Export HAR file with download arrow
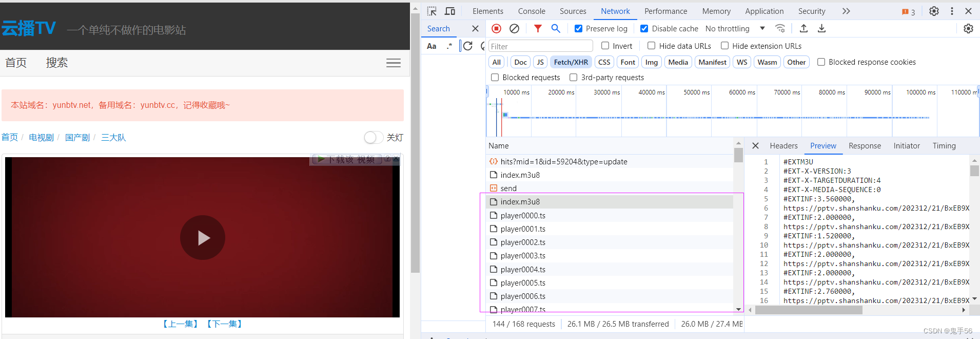 (821, 28)
